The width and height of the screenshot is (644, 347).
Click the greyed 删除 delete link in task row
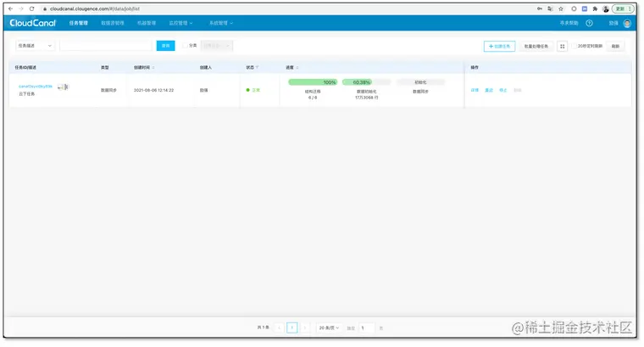coord(518,91)
